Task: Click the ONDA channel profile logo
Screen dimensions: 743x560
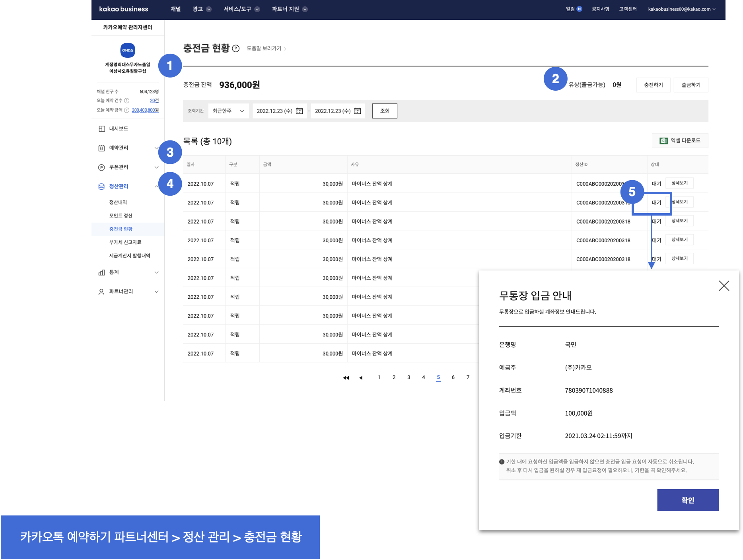Action: [x=128, y=51]
